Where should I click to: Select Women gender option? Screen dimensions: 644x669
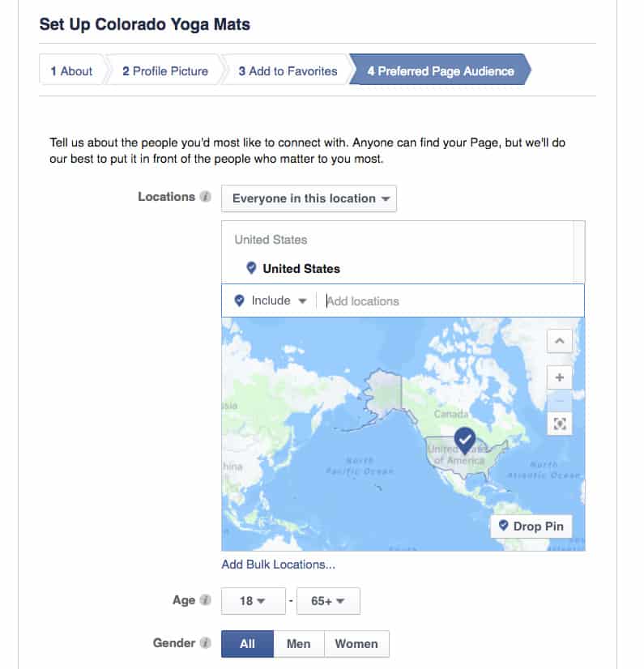(356, 644)
